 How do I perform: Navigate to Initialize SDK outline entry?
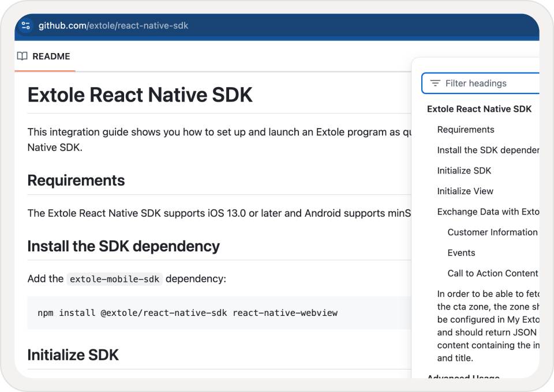(464, 171)
